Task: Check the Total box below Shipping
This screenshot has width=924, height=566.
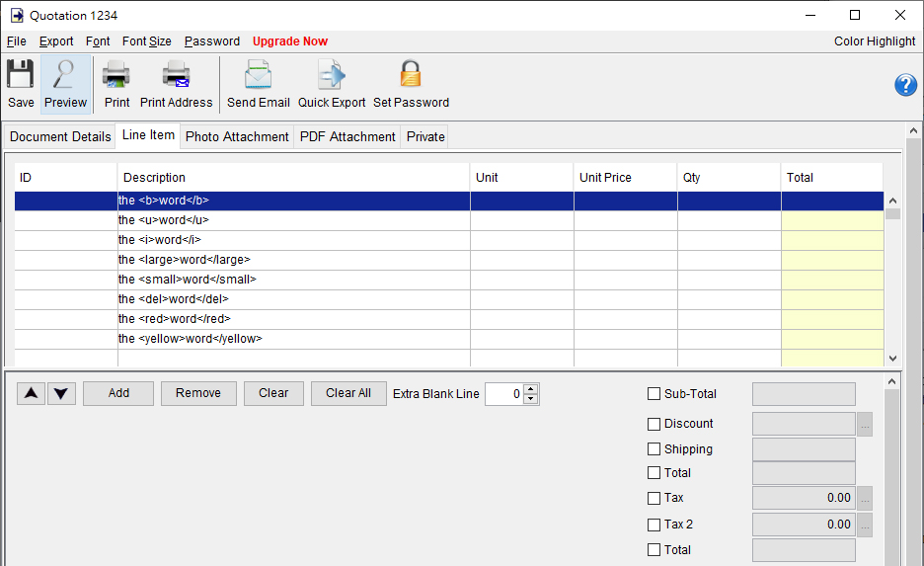Action: click(654, 473)
